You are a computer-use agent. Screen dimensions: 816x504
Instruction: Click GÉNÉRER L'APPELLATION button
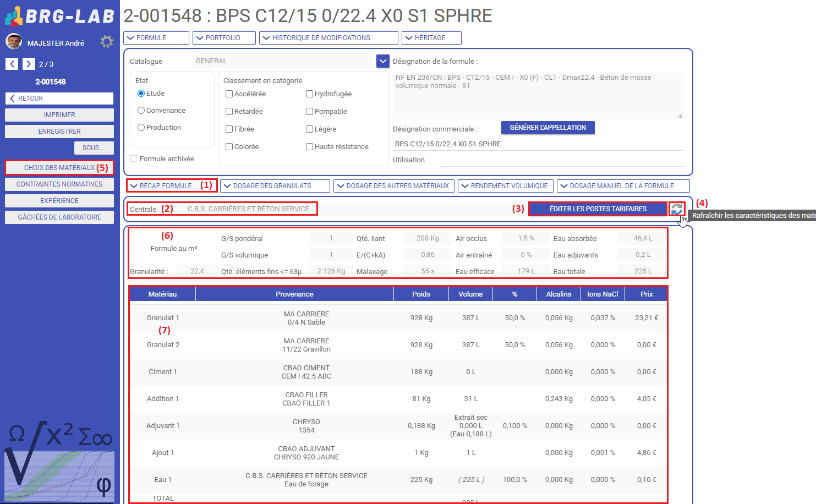click(548, 128)
